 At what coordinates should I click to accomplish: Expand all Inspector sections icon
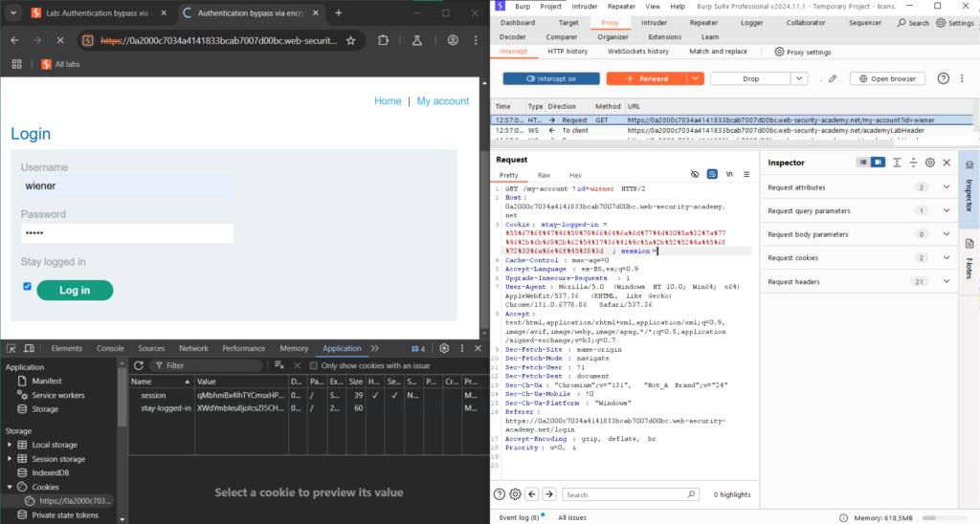coord(897,163)
